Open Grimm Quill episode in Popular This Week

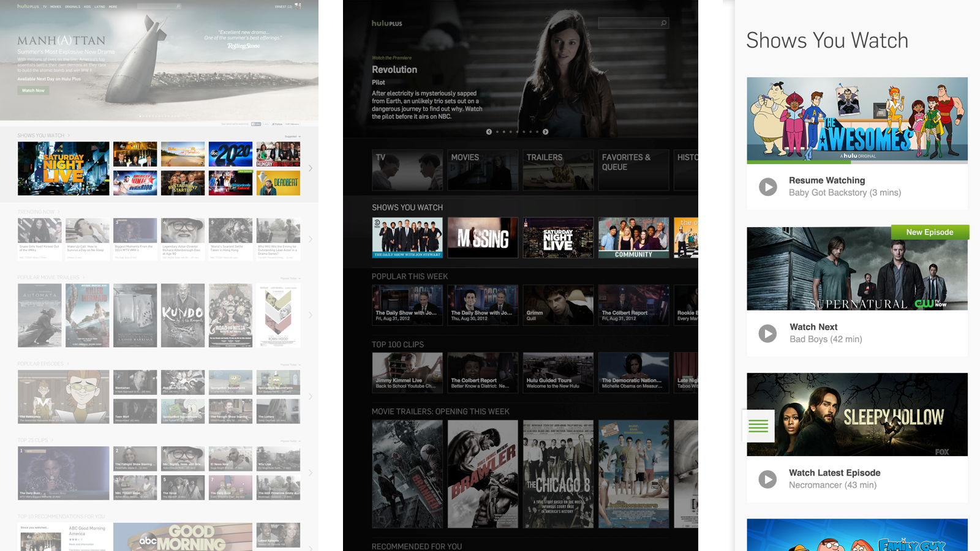point(558,305)
